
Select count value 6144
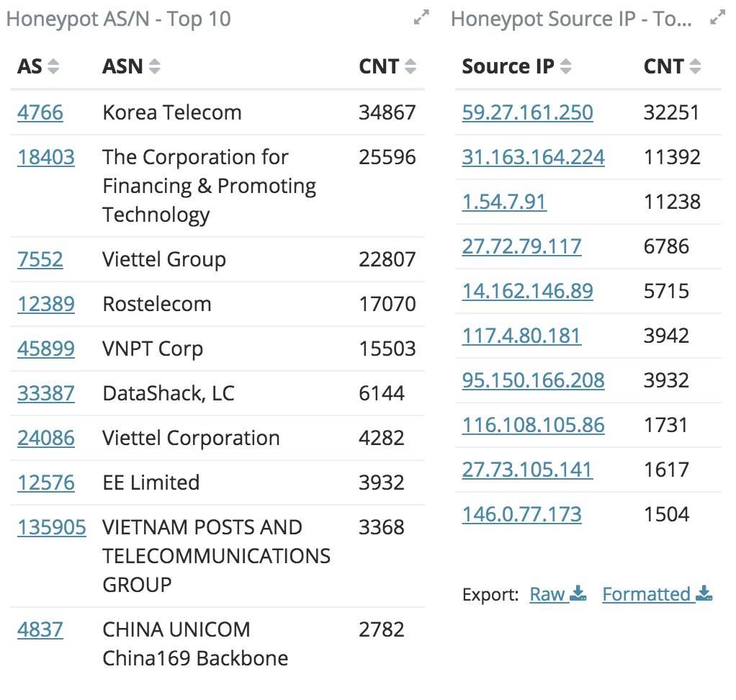click(382, 393)
